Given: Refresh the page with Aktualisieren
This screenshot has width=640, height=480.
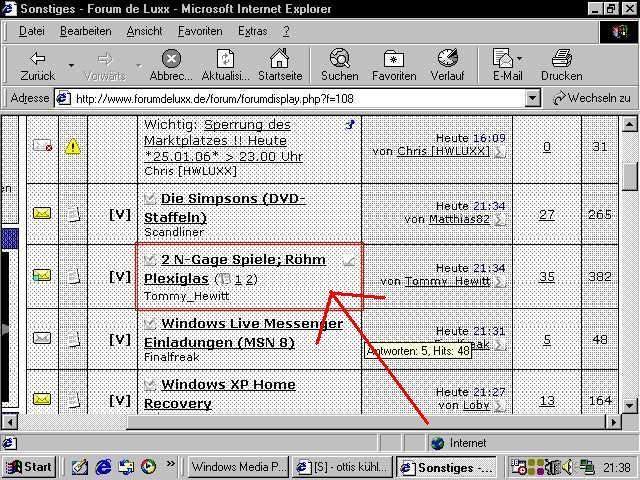Looking at the screenshot, I should coord(225,65).
